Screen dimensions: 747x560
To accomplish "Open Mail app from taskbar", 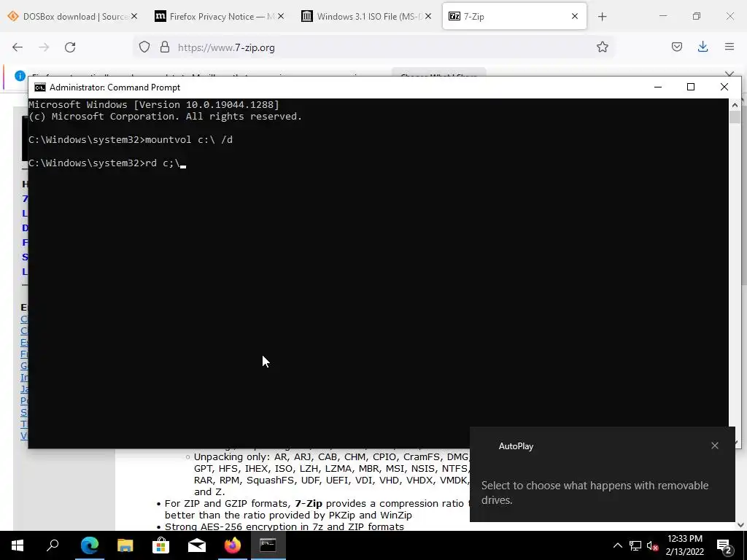I will click(x=196, y=545).
